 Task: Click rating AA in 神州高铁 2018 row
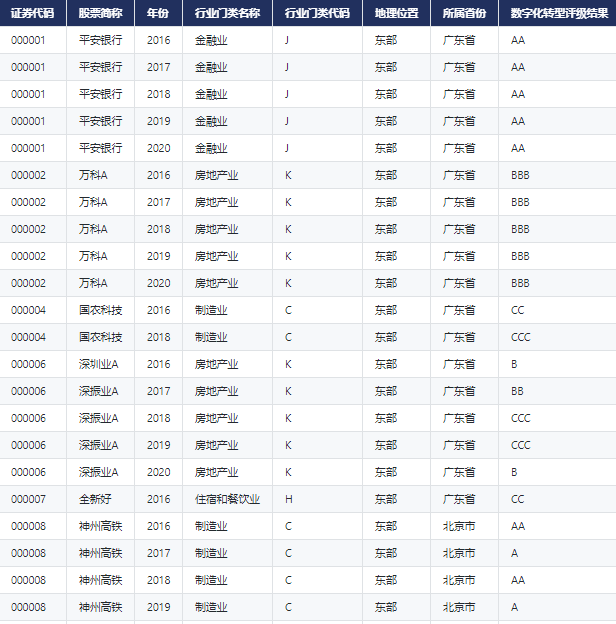point(518,580)
